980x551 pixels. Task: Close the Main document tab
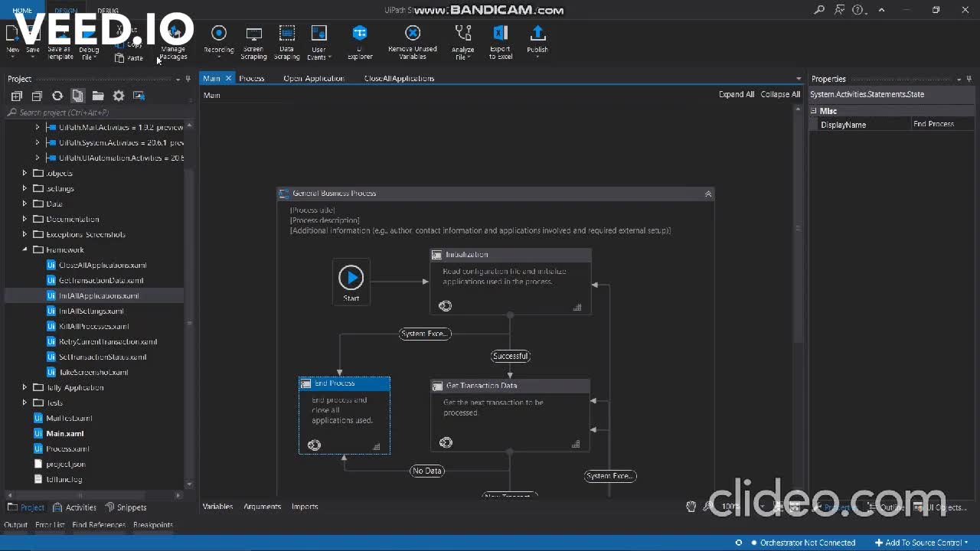228,78
